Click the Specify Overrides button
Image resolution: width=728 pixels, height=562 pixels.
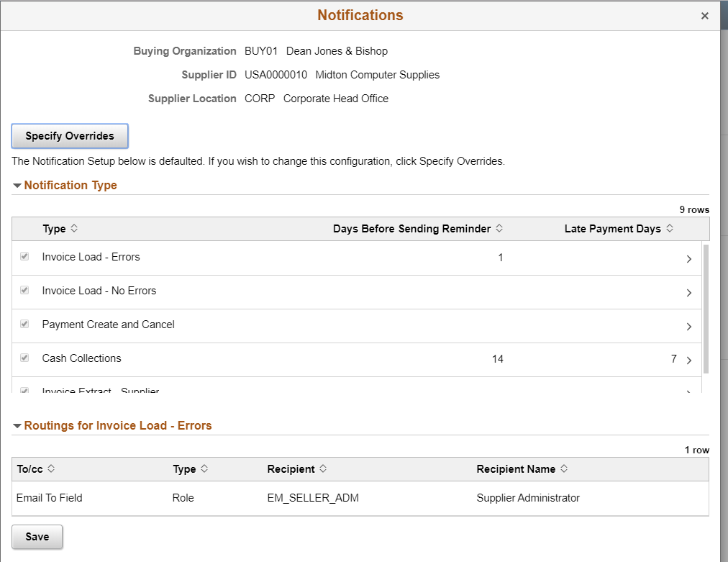pos(70,136)
